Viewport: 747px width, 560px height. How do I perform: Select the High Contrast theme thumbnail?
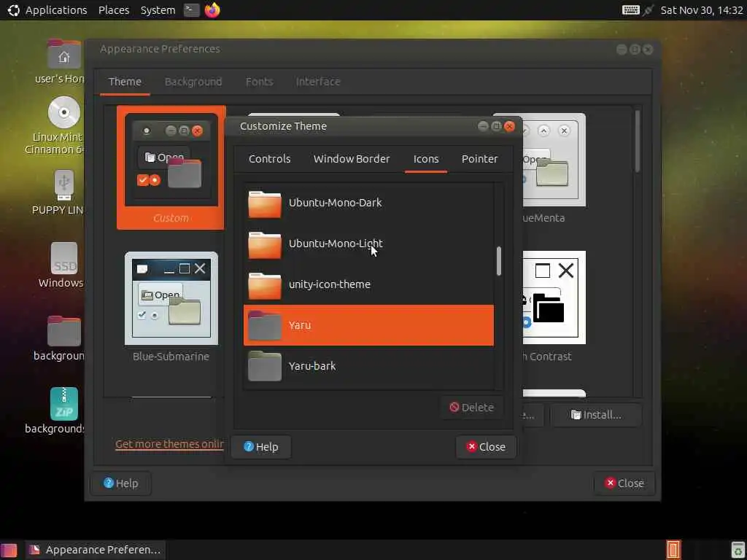coord(554,297)
